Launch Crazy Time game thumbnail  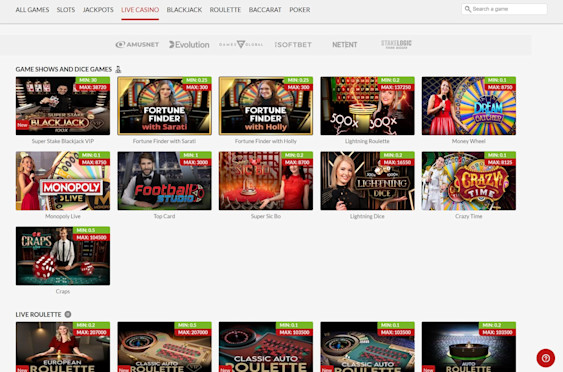tap(469, 181)
